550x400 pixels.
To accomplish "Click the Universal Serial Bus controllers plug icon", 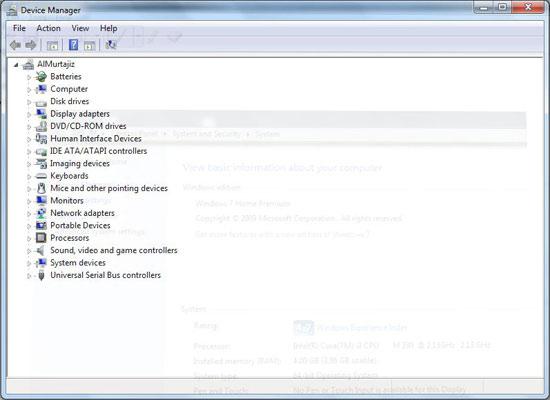I will (41, 275).
